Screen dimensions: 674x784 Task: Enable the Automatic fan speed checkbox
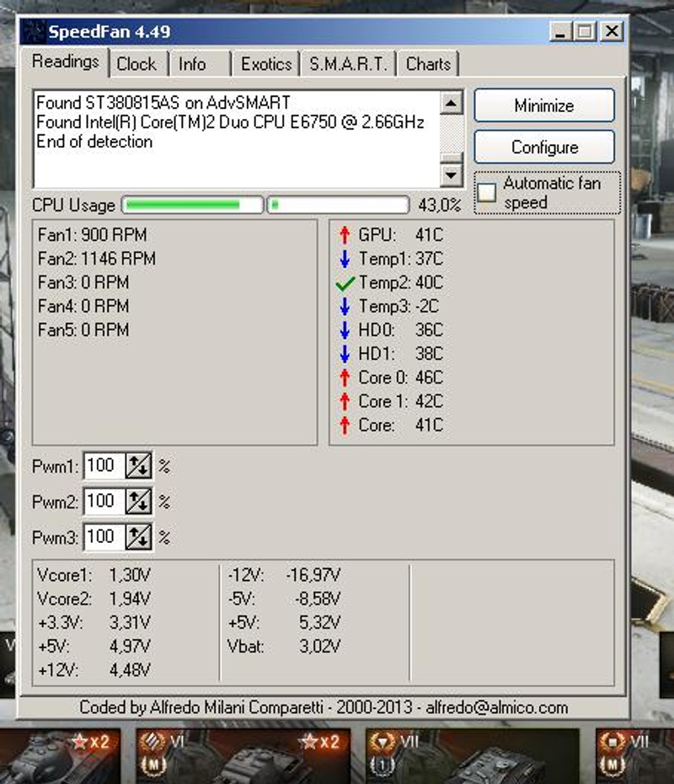coord(487,192)
